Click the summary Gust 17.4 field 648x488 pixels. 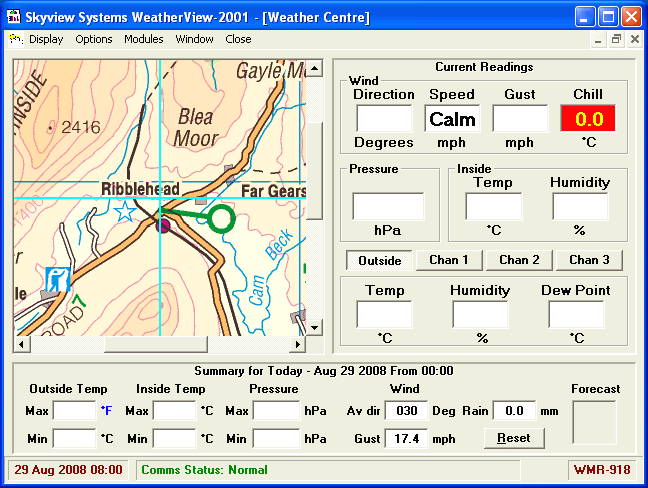[407, 438]
